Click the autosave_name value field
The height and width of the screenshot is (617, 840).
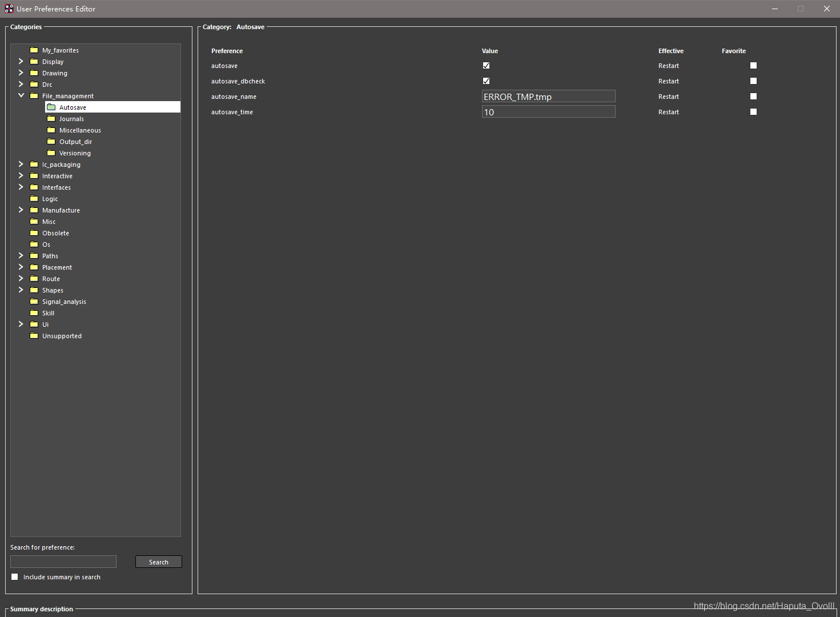pos(549,97)
